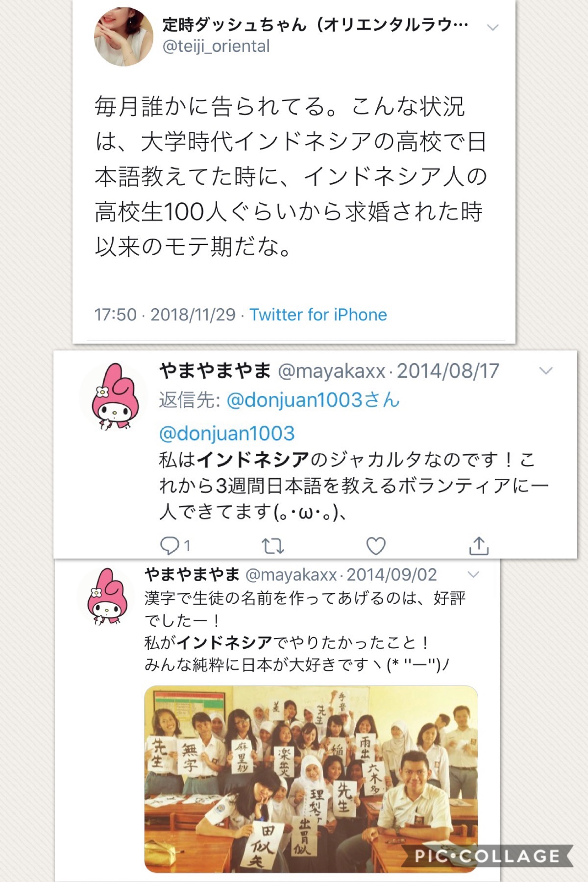Click the retweet icon under Jakarta tweet
The width and height of the screenshot is (588, 882).
[x=273, y=546]
